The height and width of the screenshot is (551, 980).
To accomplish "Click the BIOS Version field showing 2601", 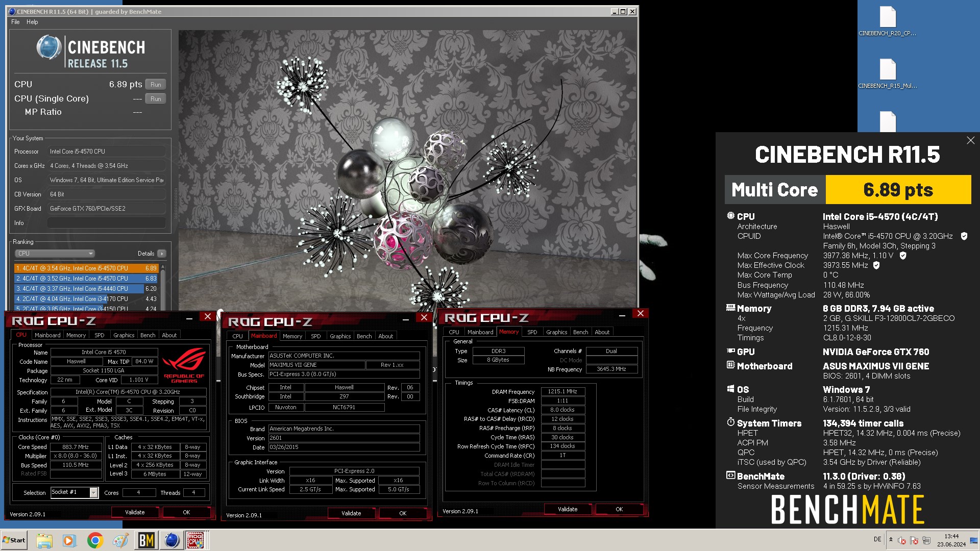I will click(344, 438).
